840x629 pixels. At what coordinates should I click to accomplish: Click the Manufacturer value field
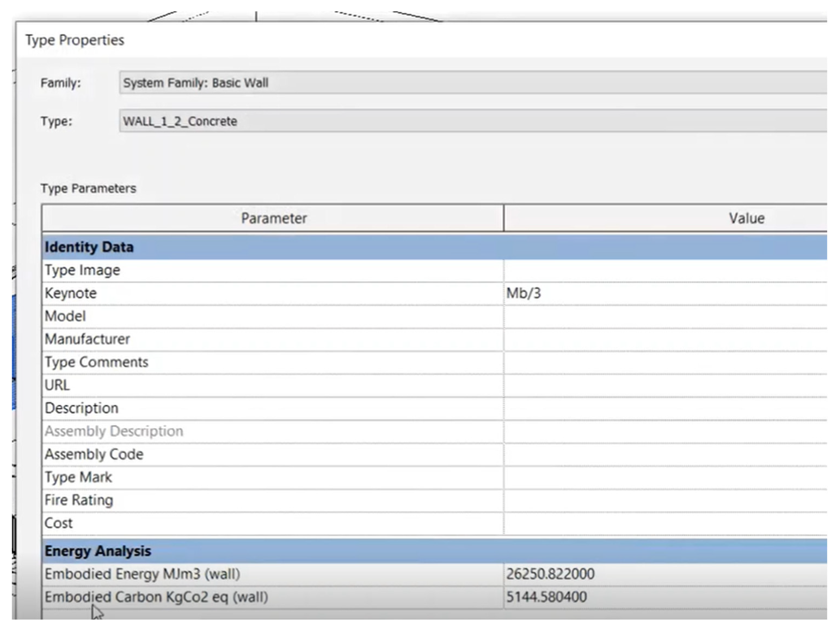click(x=664, y=339)
